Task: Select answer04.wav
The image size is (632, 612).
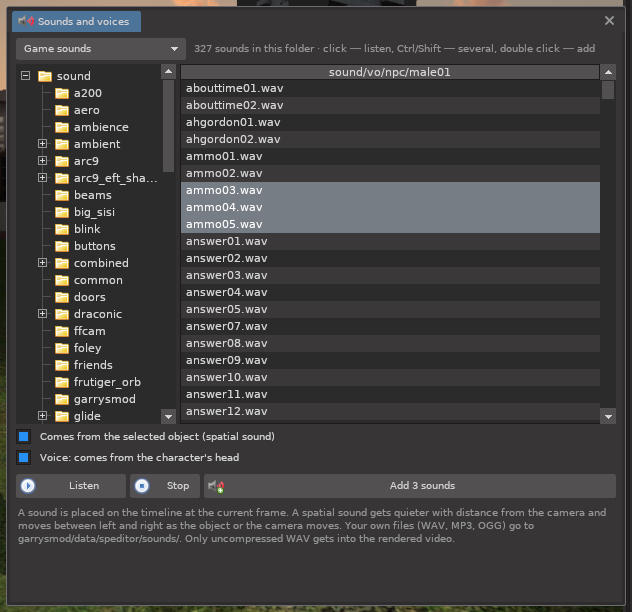Action: coord(390,292)
